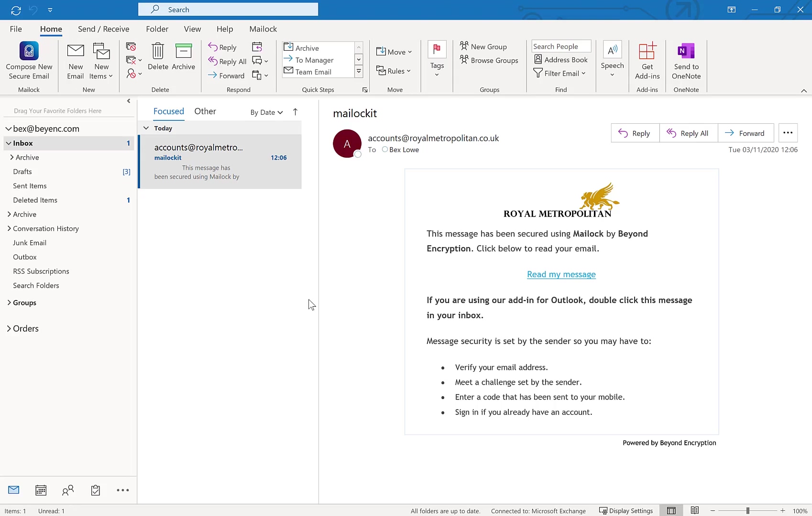Collapse the ribbon

pos(804,91)
